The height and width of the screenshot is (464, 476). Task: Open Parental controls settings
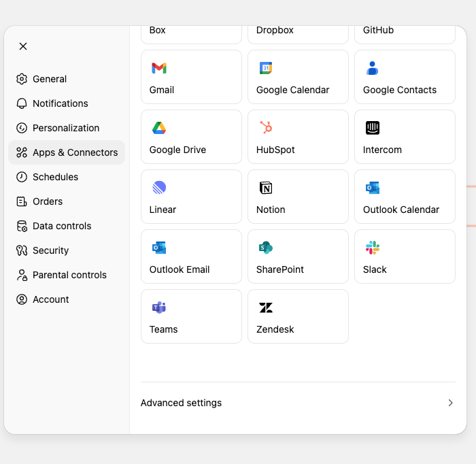pyautogui.click(x=69, y=275)
